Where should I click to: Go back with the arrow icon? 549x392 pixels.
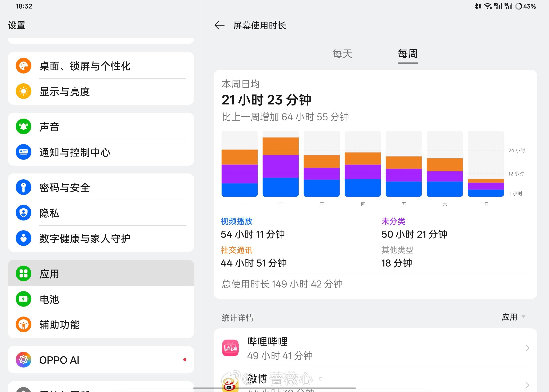click(x=219, y=25)
